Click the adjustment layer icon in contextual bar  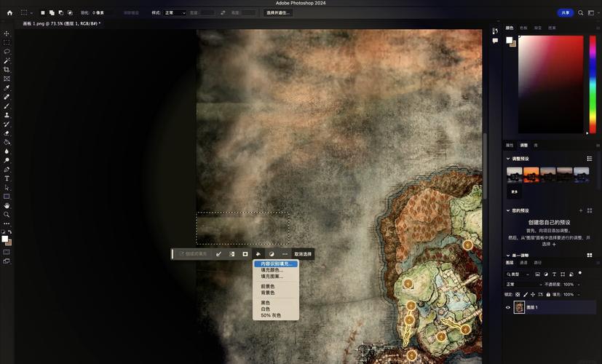tap(272, 254)
